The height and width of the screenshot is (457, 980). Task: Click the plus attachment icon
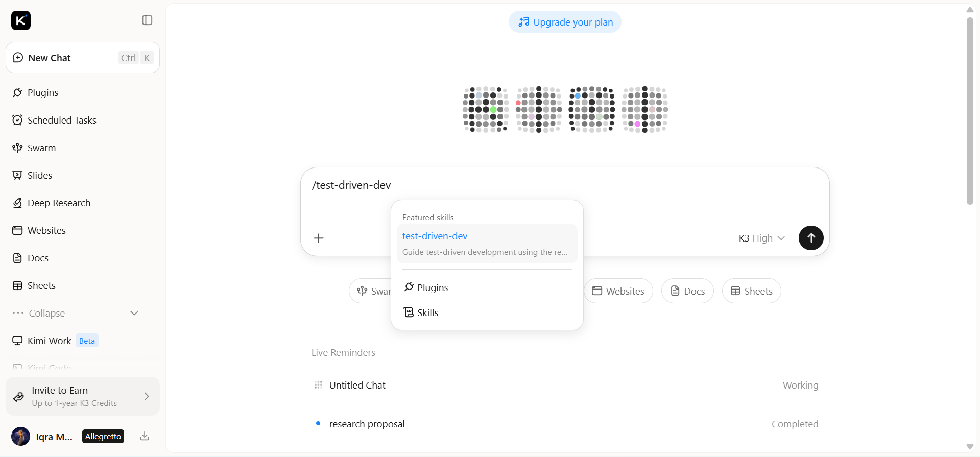coord(319,238)
